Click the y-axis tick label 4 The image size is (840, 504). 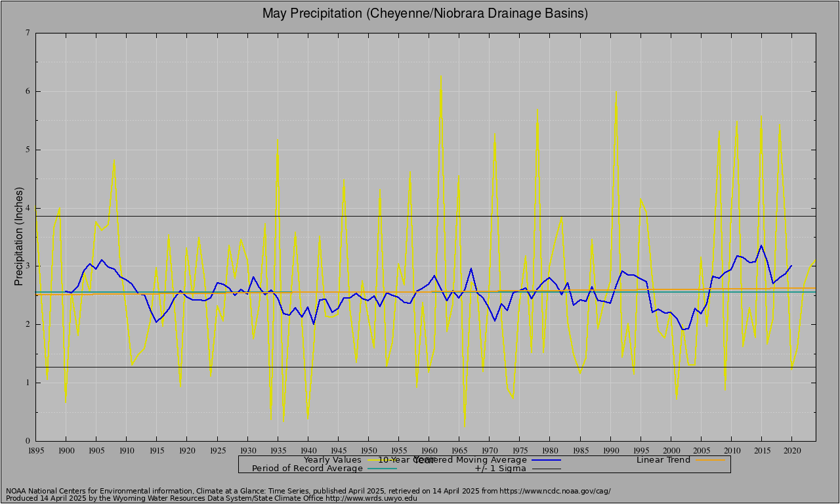click(x=27, y=208)
